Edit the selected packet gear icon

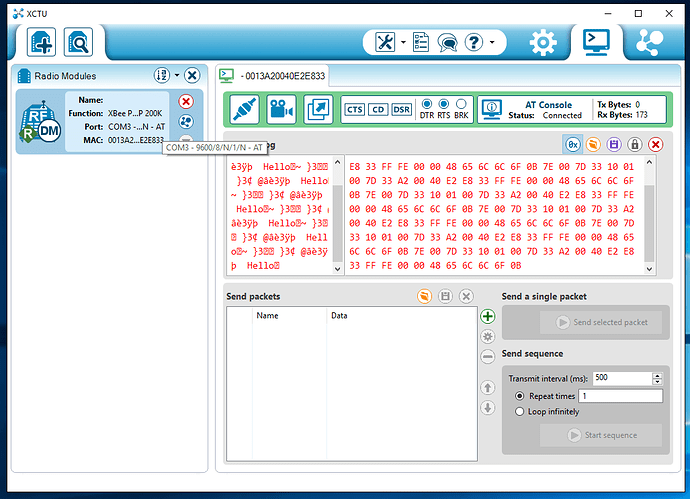coord(488,337)
